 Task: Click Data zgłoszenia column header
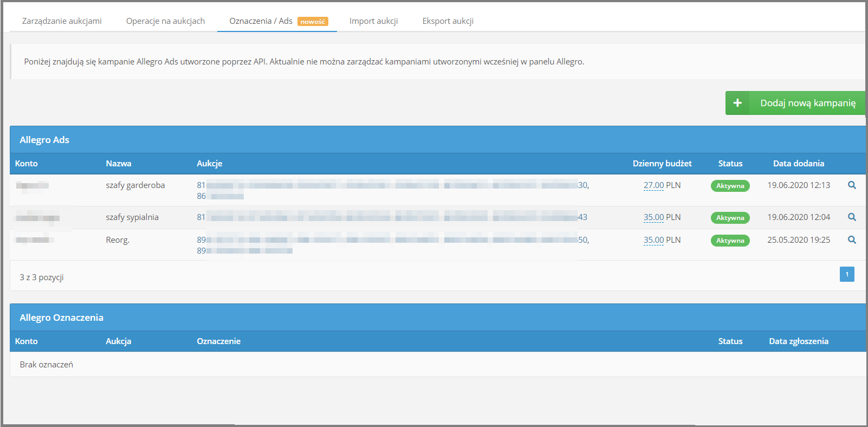(x=799, y=341)
